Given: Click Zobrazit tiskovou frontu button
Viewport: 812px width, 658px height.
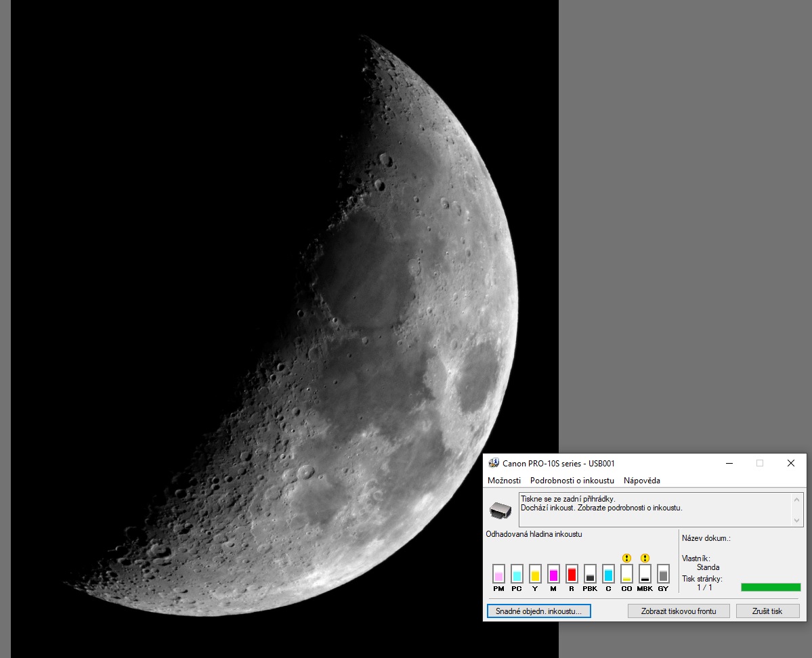Looking at the screenshot, I should point(678,611).
